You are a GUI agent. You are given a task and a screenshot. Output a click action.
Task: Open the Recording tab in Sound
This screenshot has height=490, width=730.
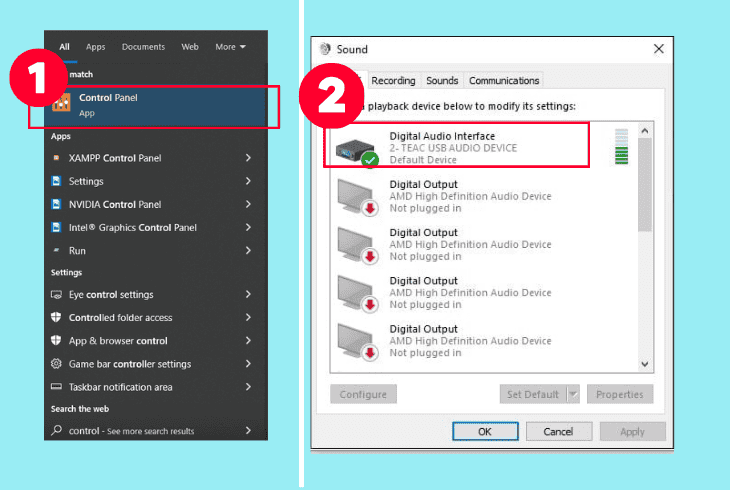click(x=393, y=81)
